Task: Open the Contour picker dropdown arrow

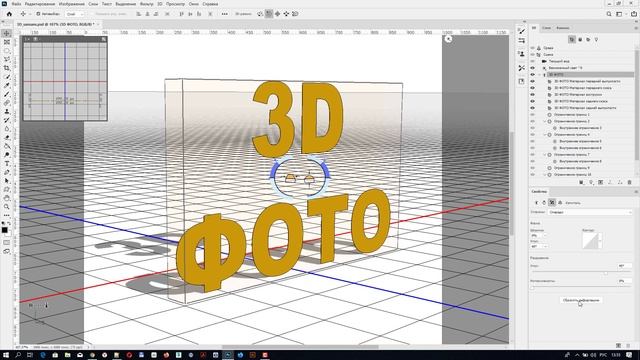Action: (x=600, y=241)
